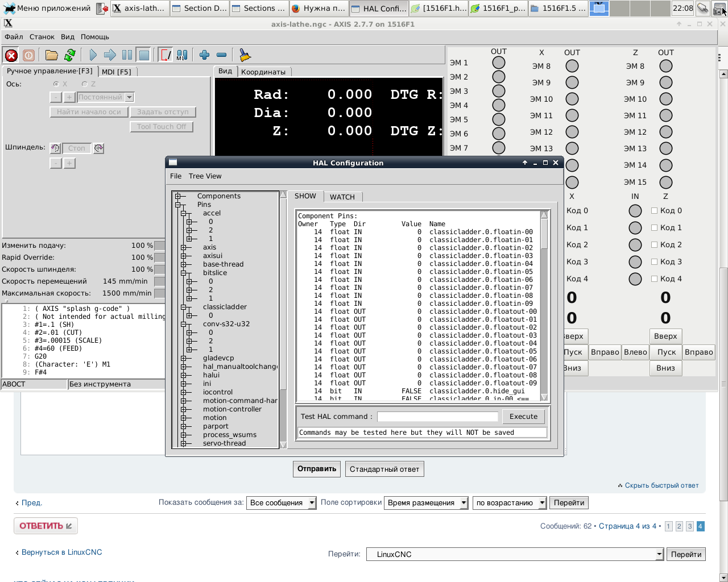This screenshot has height=582, width=728.
Task: Focus the Test HAL command input field
Action: [437, 417]
